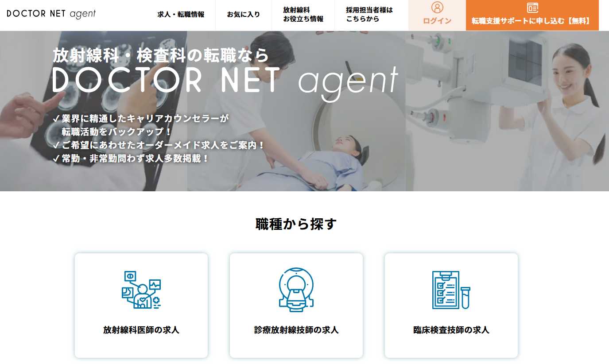The image size is (609, 364).
Task: Select the clipboard and test tube icon
Action: click(x=451, y=290)
